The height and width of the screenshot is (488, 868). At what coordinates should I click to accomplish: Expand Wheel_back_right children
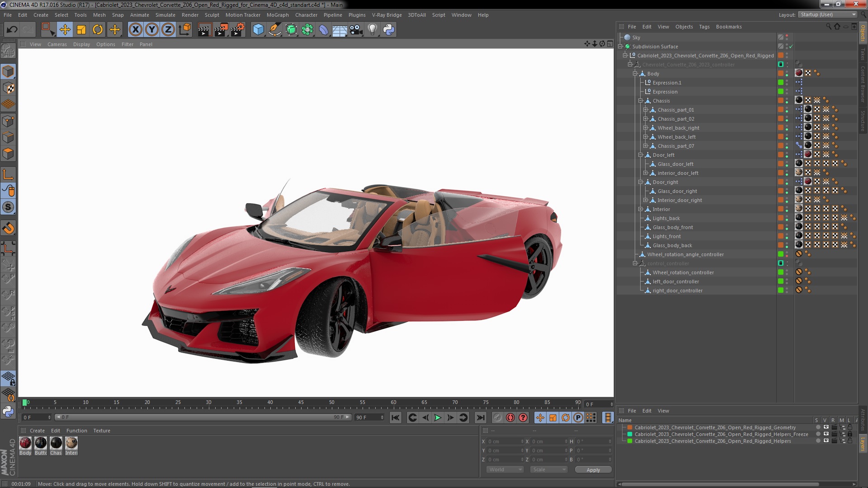646,128
